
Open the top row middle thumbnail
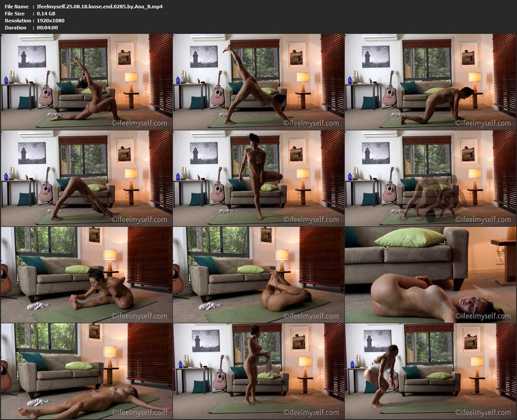259,82
